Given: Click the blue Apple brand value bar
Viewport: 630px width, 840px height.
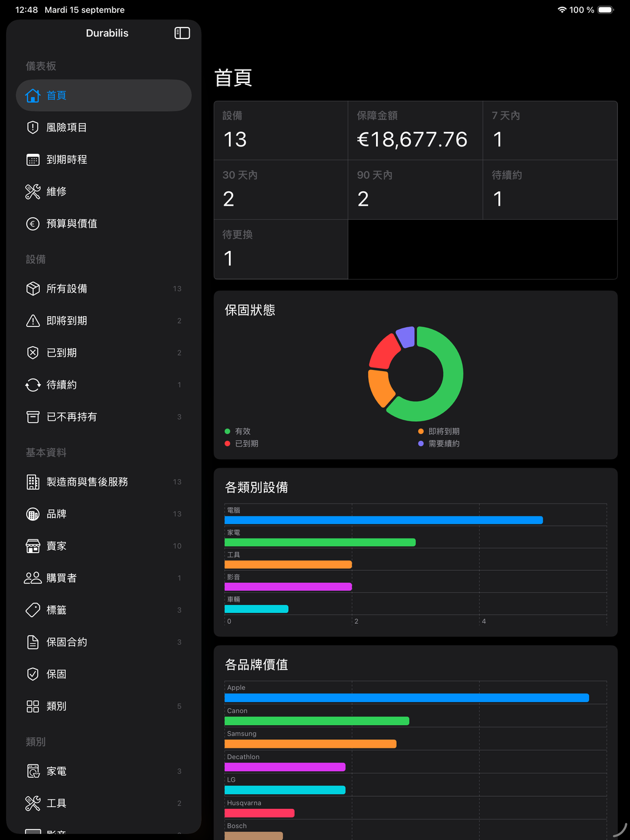Looking at the screenshot, I should coord(407,698).
